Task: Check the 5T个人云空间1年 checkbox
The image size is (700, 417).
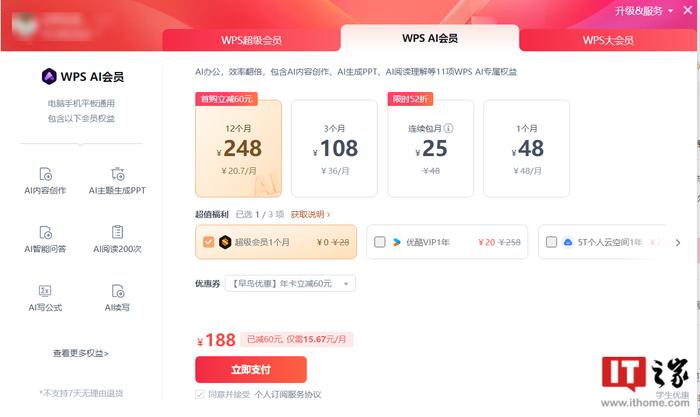Action: 551,242
